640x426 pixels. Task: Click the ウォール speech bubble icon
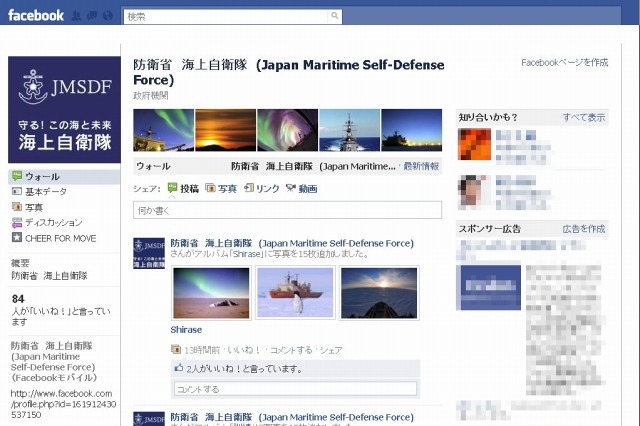point(17,176)
